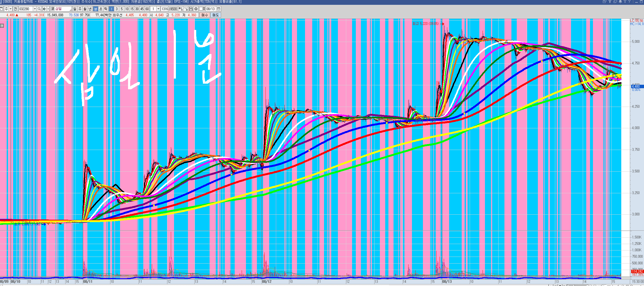Select the 15-minute interval tab
The height and width of the screenshot is (286, 644).
[132, 9]
